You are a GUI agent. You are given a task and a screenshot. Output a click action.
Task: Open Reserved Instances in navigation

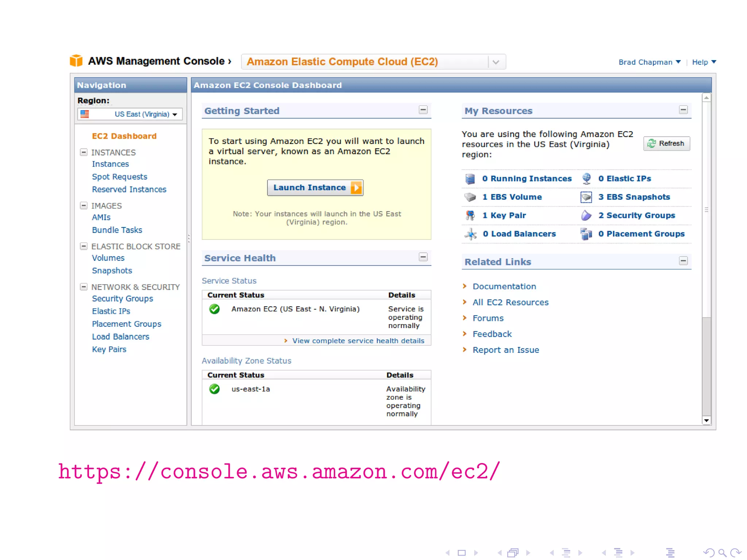click(129, 190)
